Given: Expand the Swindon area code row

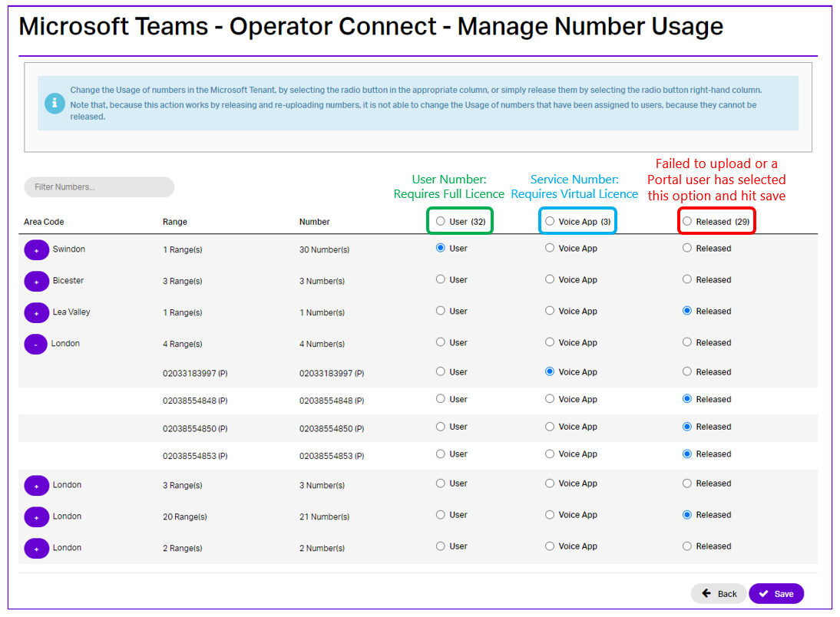Looking at the screenshot, I should [36, 250].
